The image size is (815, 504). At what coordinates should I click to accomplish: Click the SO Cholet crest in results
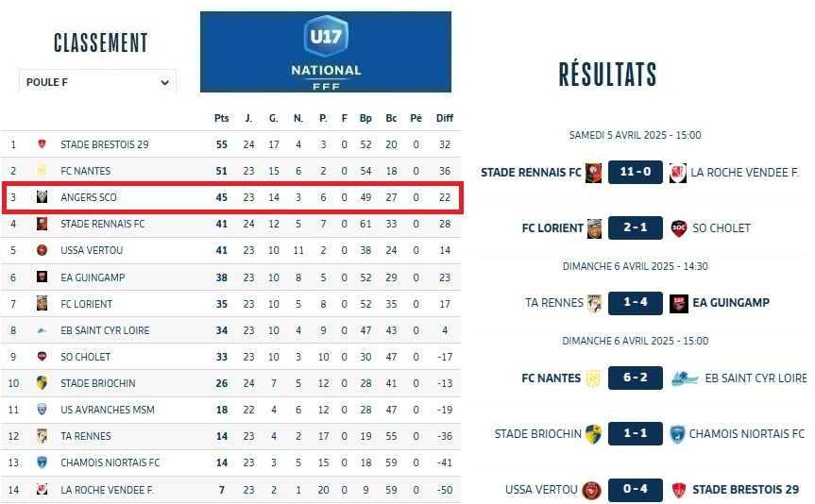pyautogui.click(x=678, y=227)
